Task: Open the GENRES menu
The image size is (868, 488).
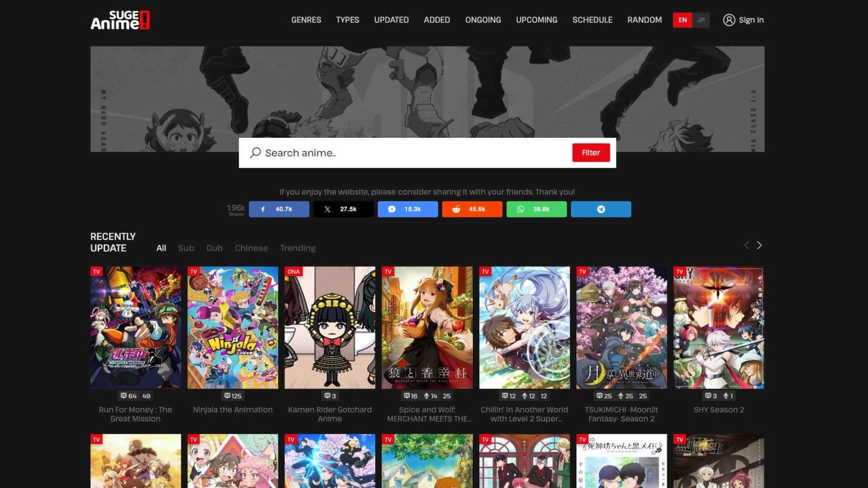Action: [306, 20]
